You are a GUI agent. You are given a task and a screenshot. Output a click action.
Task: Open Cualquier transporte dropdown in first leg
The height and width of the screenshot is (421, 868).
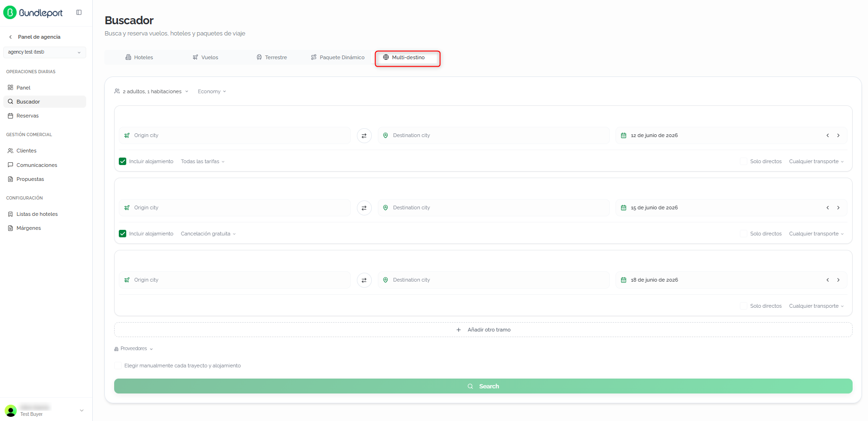coord(816,161)
